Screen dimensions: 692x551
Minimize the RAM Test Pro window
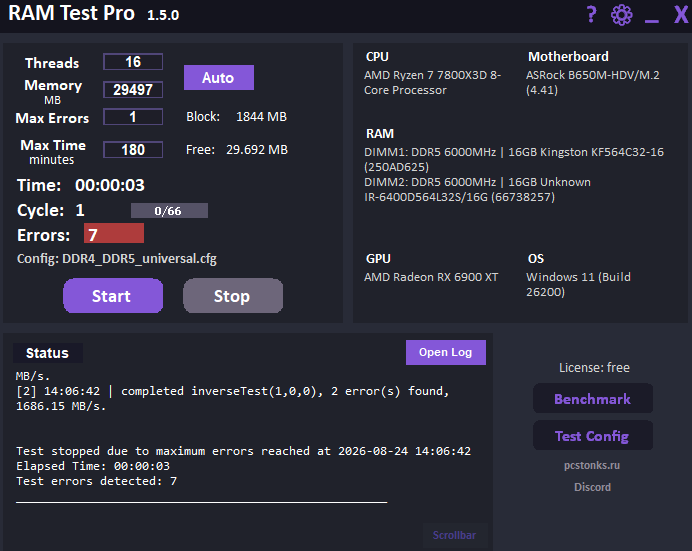651,20
